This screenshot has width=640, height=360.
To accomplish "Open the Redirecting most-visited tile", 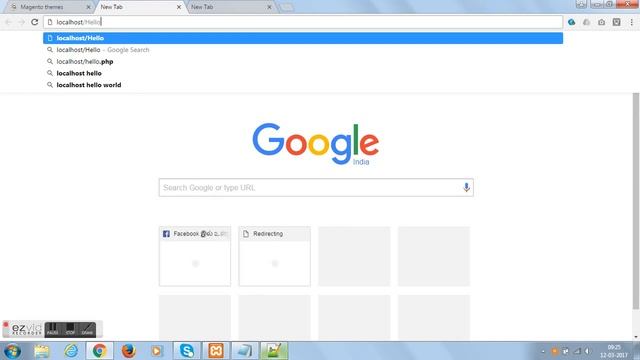I will 274,256.
